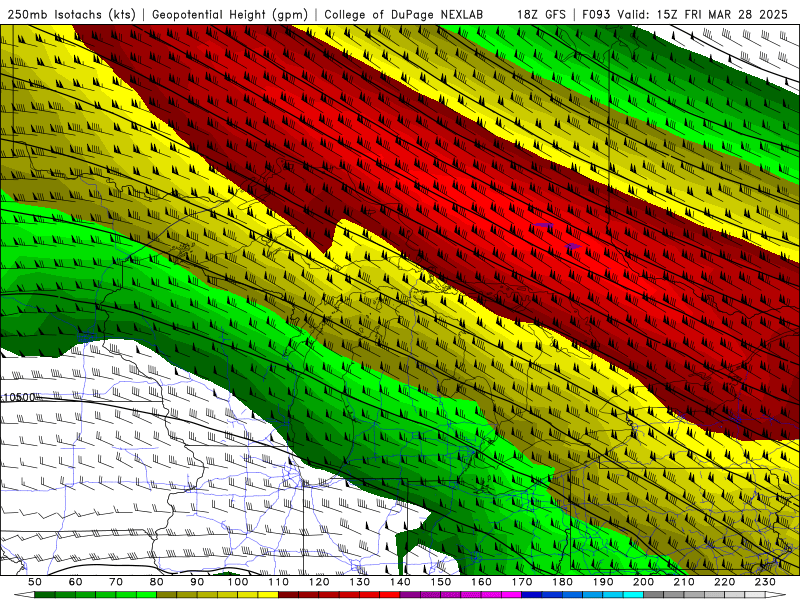Click the 140 knots scale label
Viewport: 800px width, 600px height.
(400, 582)
